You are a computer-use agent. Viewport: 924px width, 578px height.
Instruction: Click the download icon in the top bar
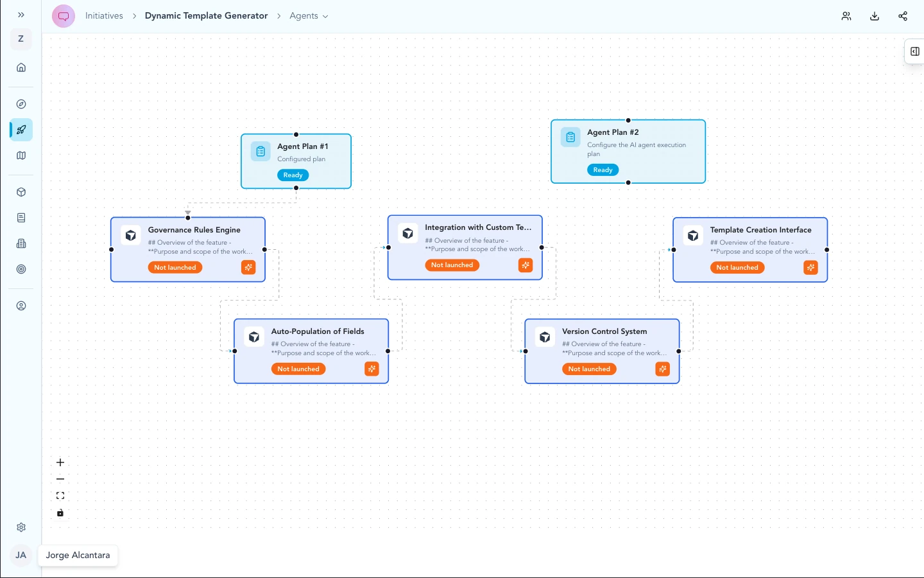point(875,16)
